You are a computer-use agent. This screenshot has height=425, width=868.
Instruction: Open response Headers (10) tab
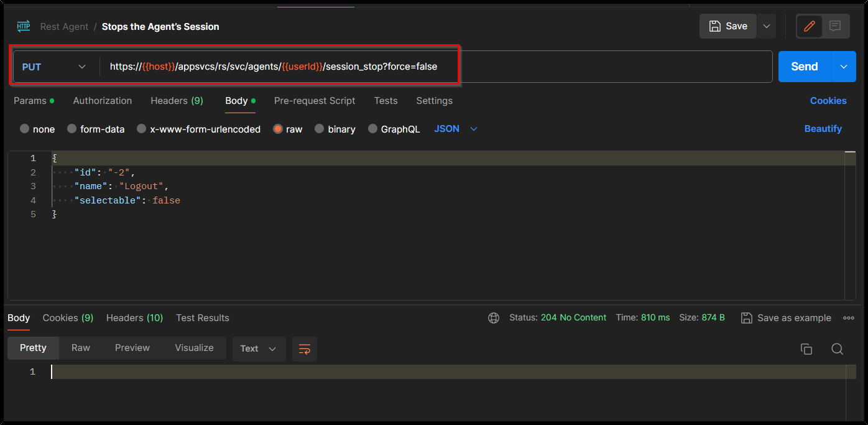click(134, 318)
